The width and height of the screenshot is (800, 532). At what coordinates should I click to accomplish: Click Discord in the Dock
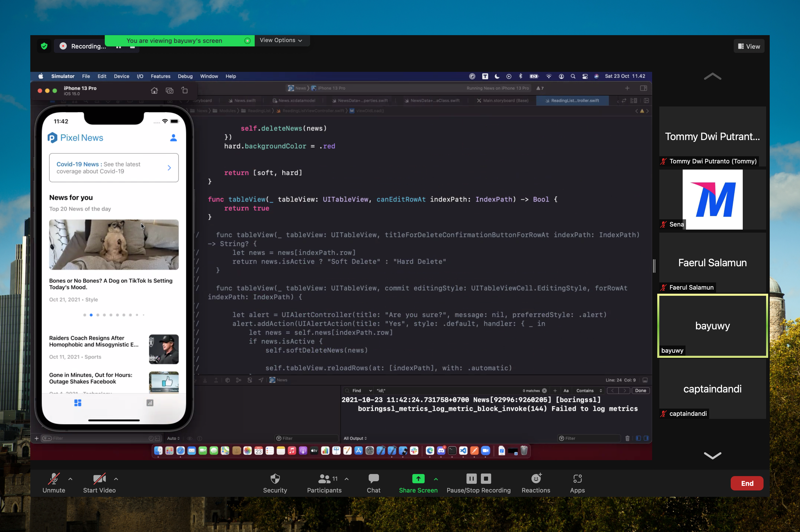click(441, 451)
